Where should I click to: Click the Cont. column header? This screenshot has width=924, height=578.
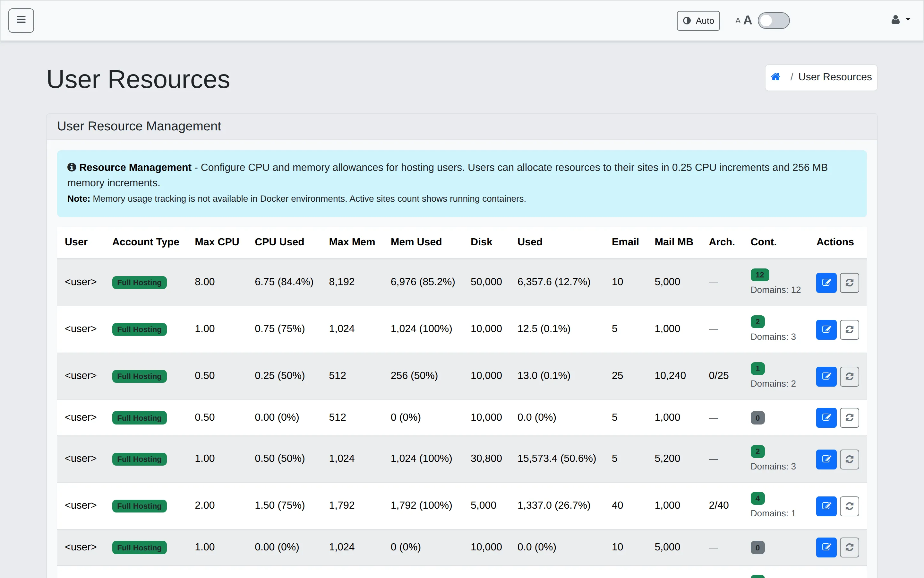763,242
